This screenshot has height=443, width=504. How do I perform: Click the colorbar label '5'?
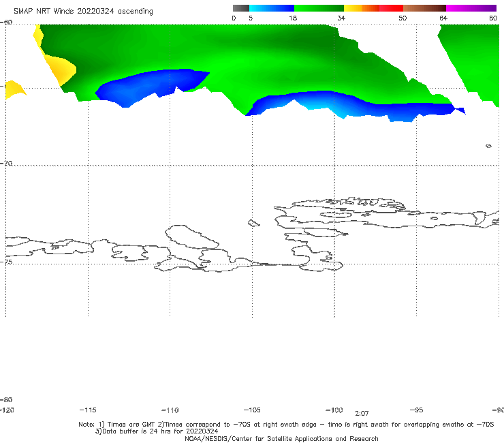pos(251,18)
